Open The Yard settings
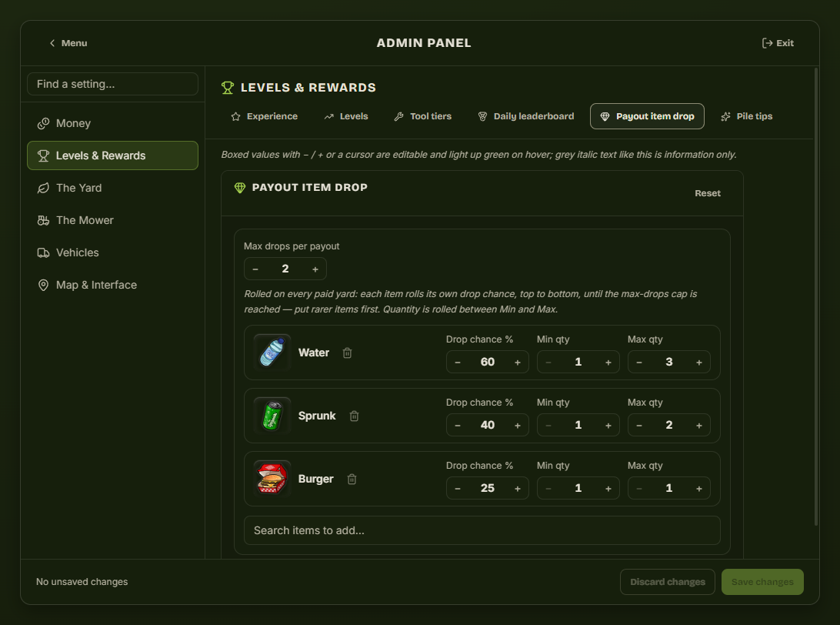 112,188
